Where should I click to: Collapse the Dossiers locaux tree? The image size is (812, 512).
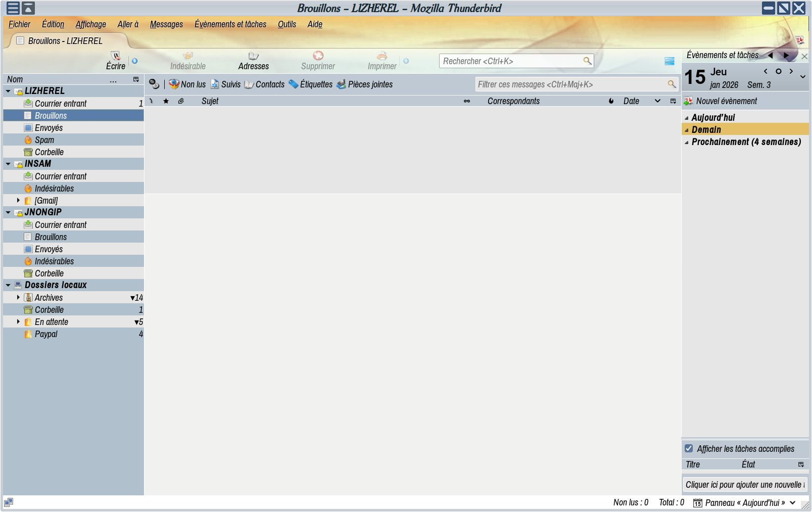(8, 286)
